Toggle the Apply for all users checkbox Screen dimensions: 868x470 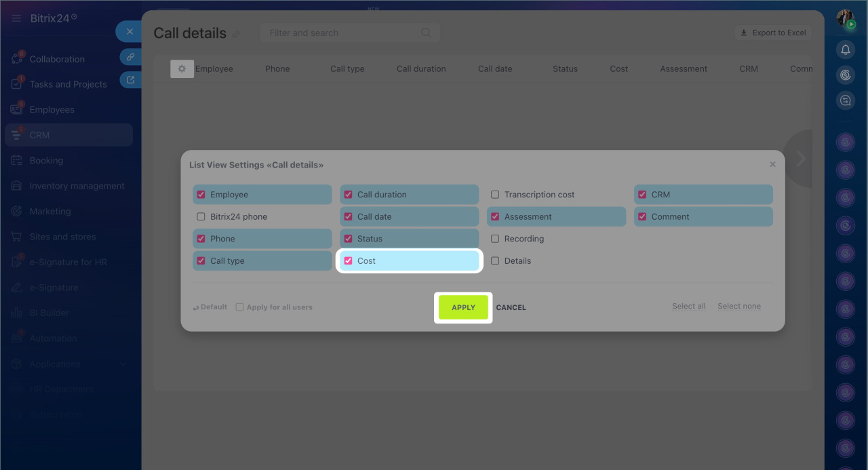[x=239, y=307]
